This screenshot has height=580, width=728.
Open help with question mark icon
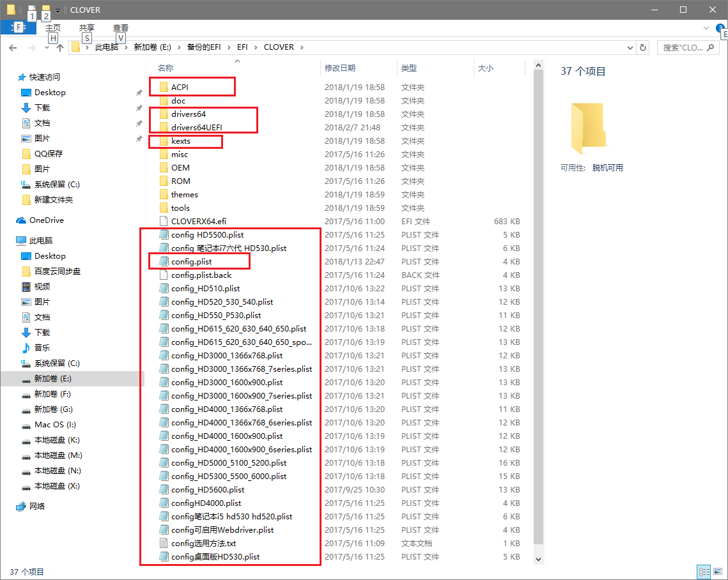click(x=720, y=28)
